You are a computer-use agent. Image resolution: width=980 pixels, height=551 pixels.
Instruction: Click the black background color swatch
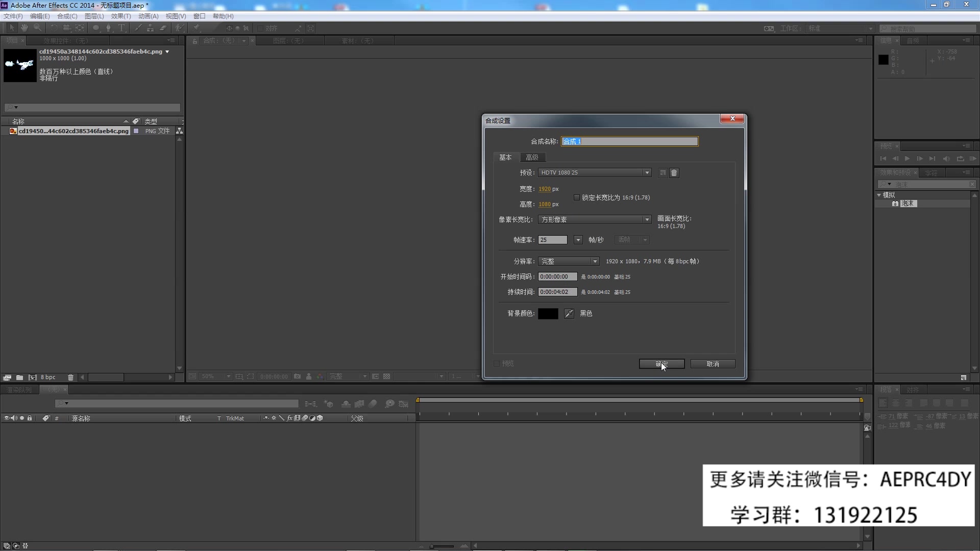[548, 314]
